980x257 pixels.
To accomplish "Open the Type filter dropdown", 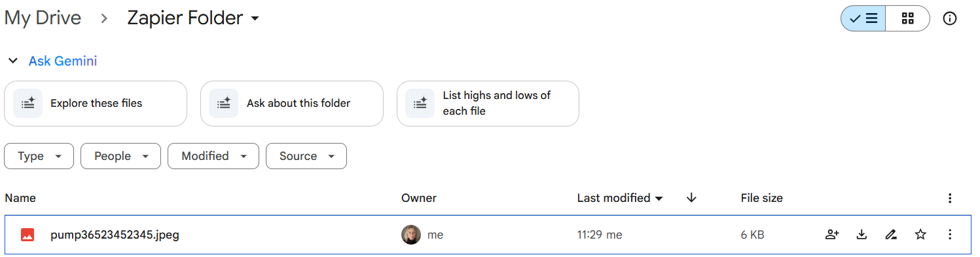I will pos(39,156).
